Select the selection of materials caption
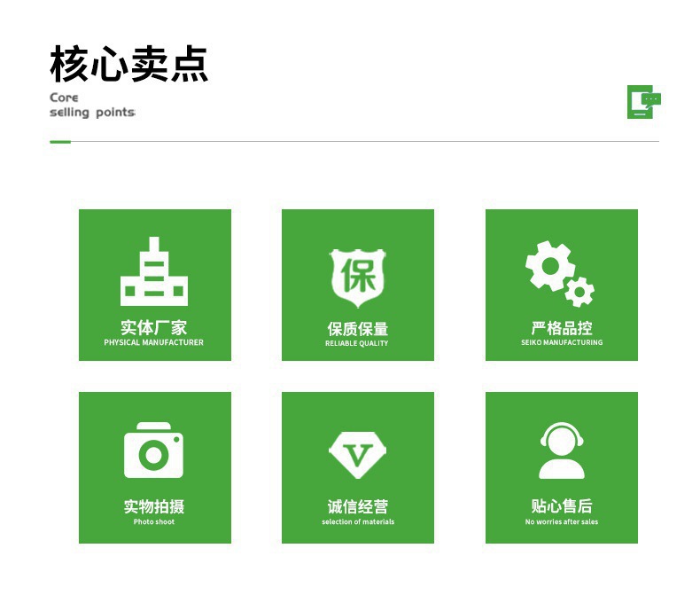Screen dimensions: 700x603 coord(358,521)
